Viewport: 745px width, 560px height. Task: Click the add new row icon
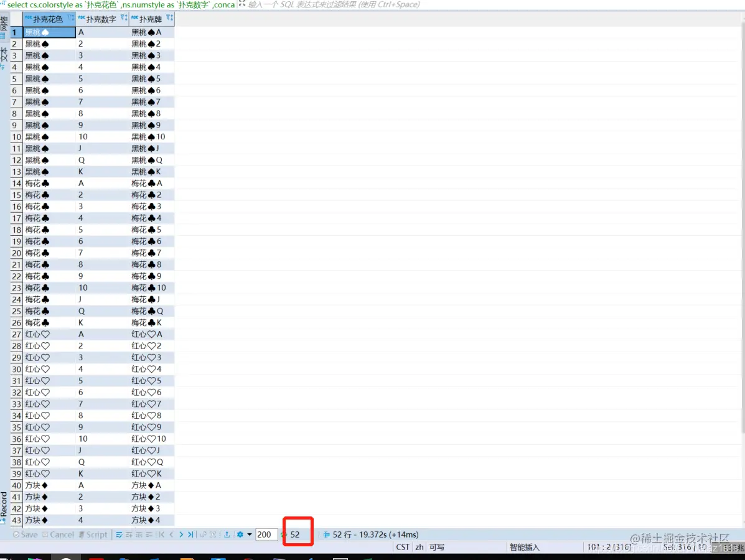129,534
